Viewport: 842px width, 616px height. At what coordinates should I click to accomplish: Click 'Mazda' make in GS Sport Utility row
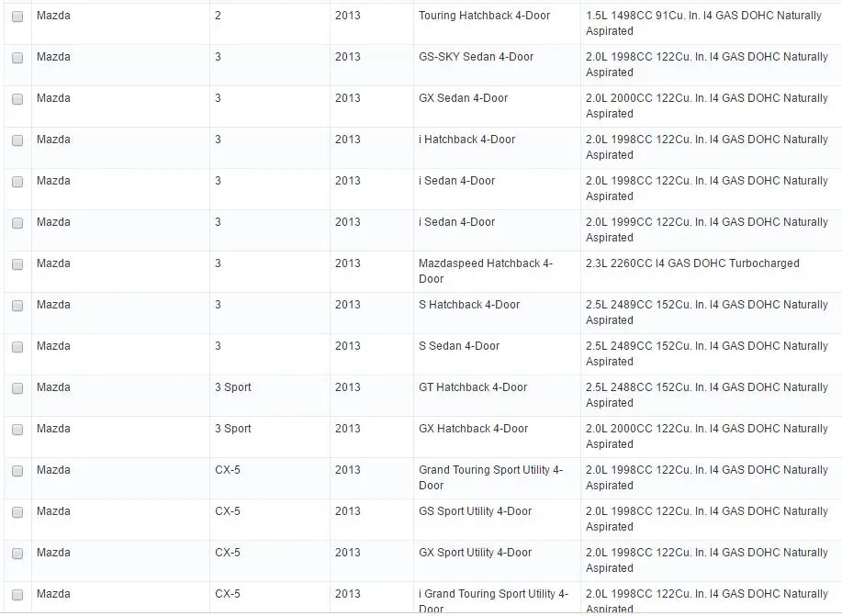53,512
